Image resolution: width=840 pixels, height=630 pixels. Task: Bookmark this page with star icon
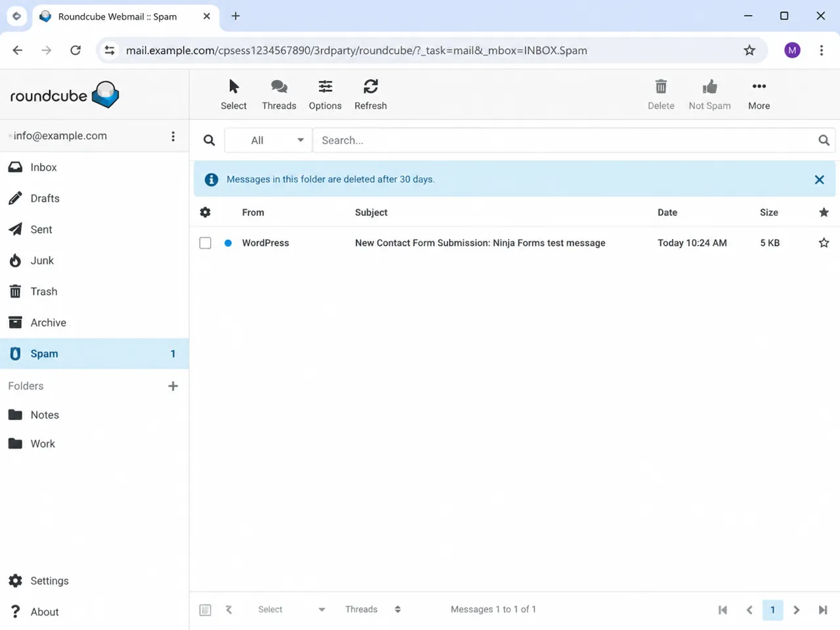pyautogui.click(x=749, y=51)
